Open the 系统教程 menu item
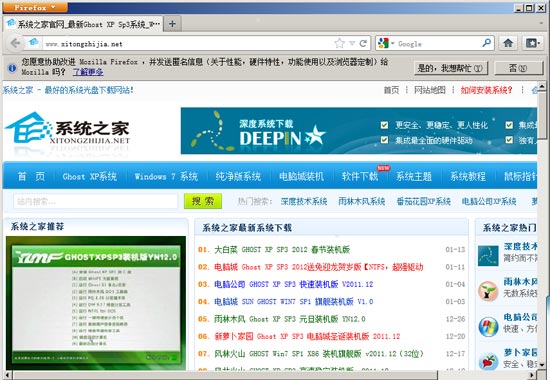 coord(468,176)
